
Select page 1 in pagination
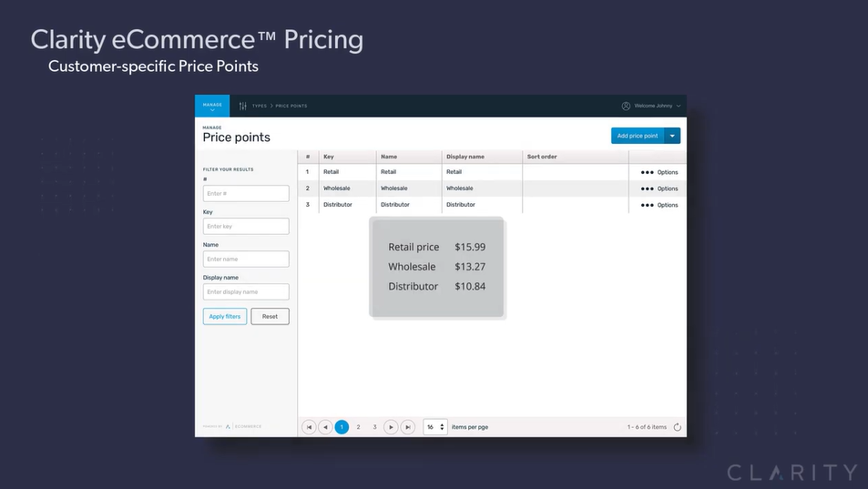pos(342,427)
